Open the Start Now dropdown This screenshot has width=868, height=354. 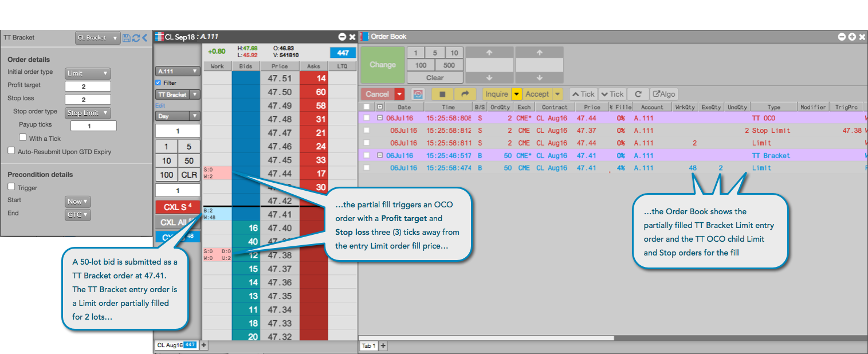pos(78,202)
